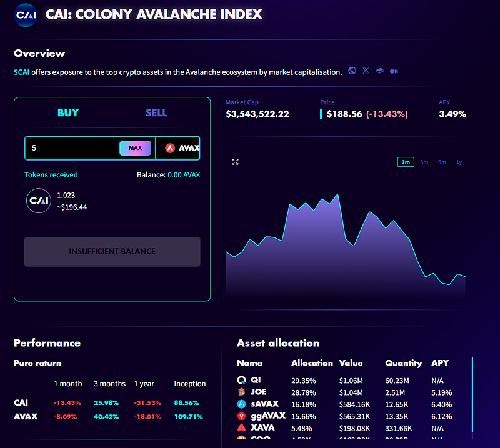Click XAVA quantity 331.66K

(399, 428)
